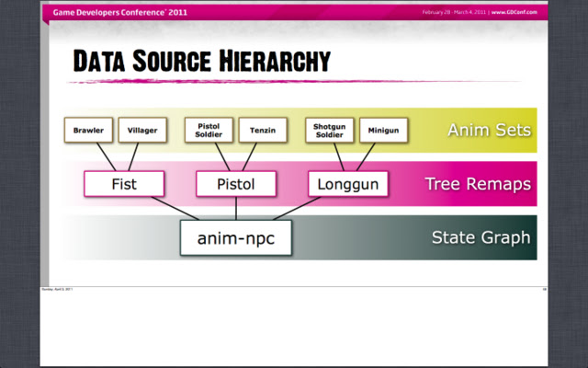Click the slide page number in footer
Screen dimensions: 588x368
544,288
